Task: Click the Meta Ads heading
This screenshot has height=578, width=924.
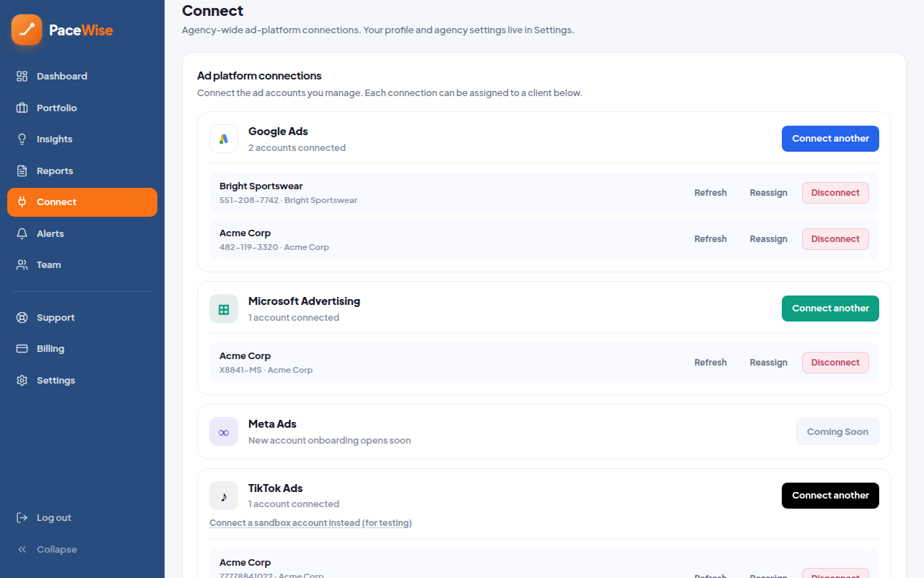Action: point(272,424)
